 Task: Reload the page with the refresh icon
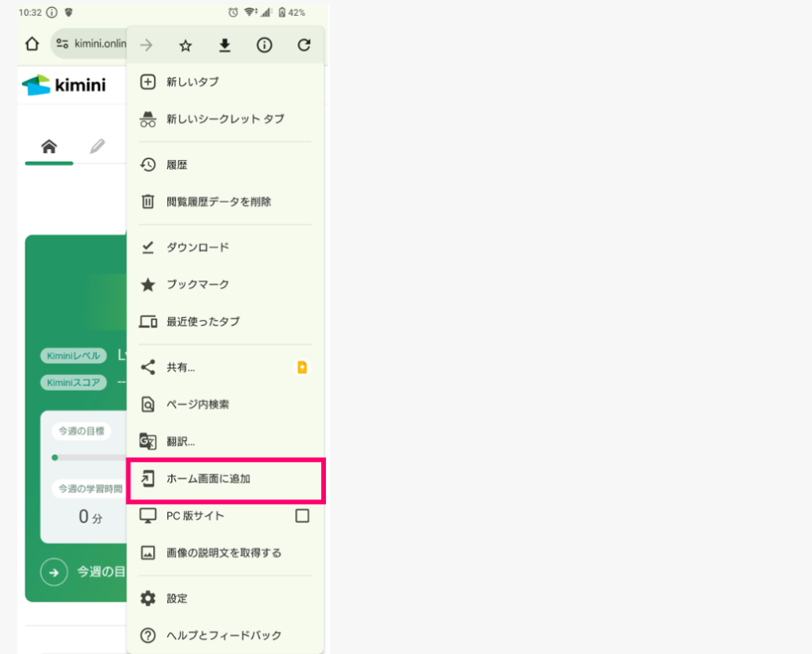[x=304, y=45]
